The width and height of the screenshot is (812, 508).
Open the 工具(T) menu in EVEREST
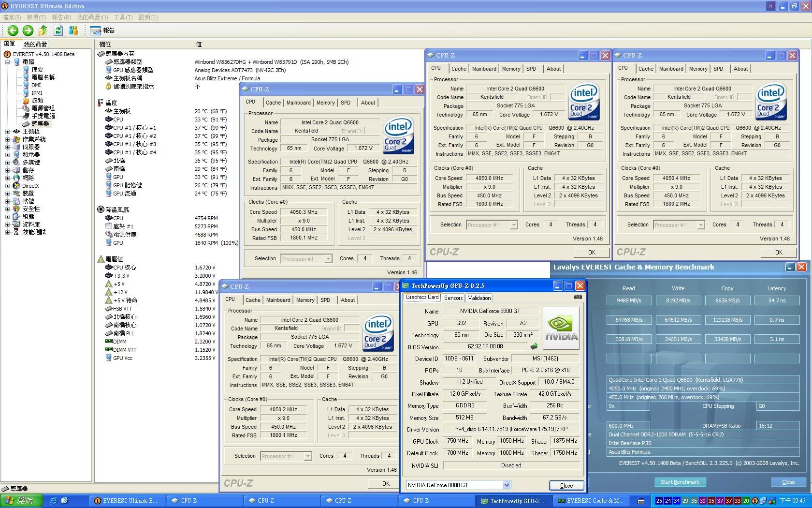pyautogui.click(x=123, y=17)
